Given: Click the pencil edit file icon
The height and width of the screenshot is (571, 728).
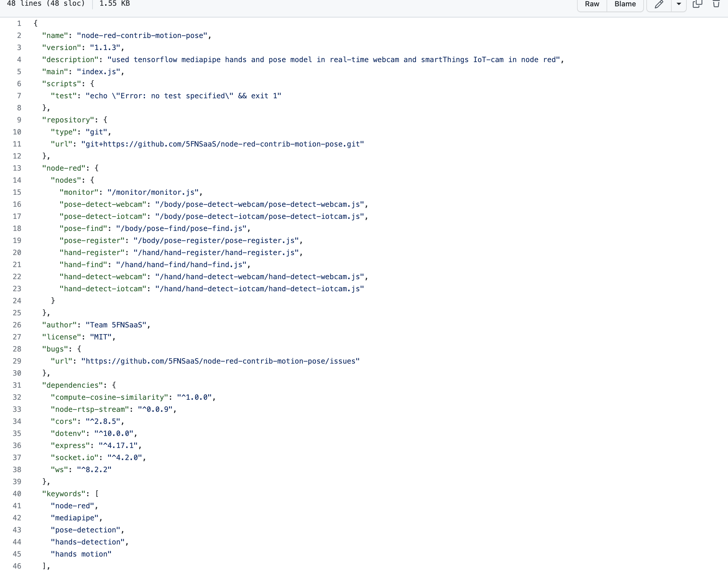Looking at the screenshot, I should point(659,4).
